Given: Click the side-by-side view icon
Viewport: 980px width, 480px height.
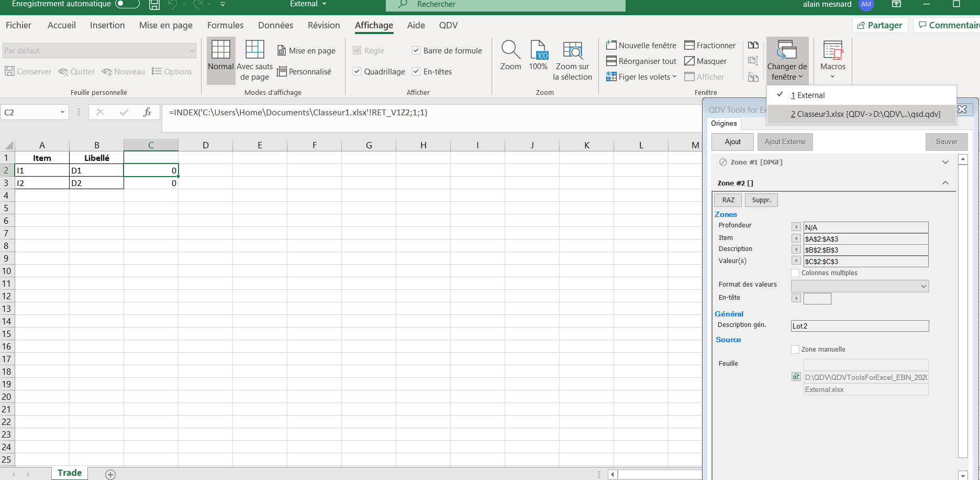Looking at the screenshot, I should (753, 46).
